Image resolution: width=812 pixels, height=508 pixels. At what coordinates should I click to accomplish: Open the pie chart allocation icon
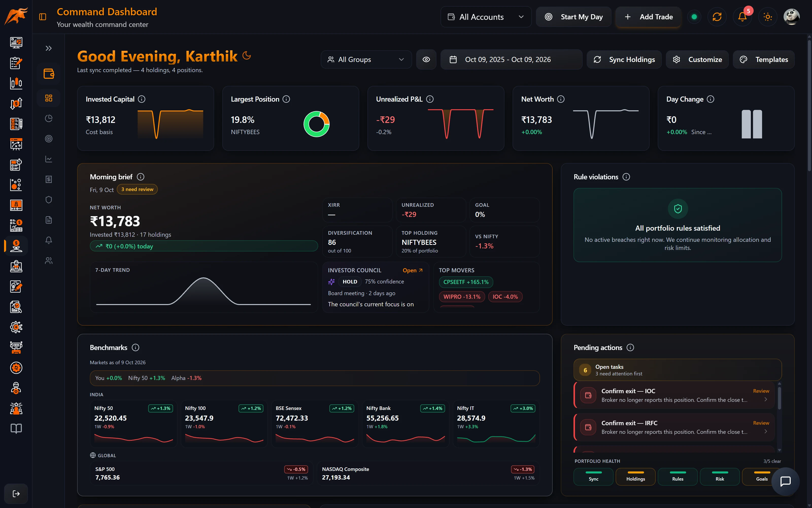click(x=49, y=118)
